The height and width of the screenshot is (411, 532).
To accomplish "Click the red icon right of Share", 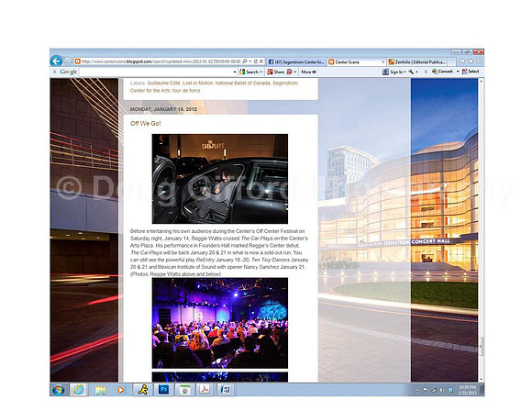I will pos(290,72).
